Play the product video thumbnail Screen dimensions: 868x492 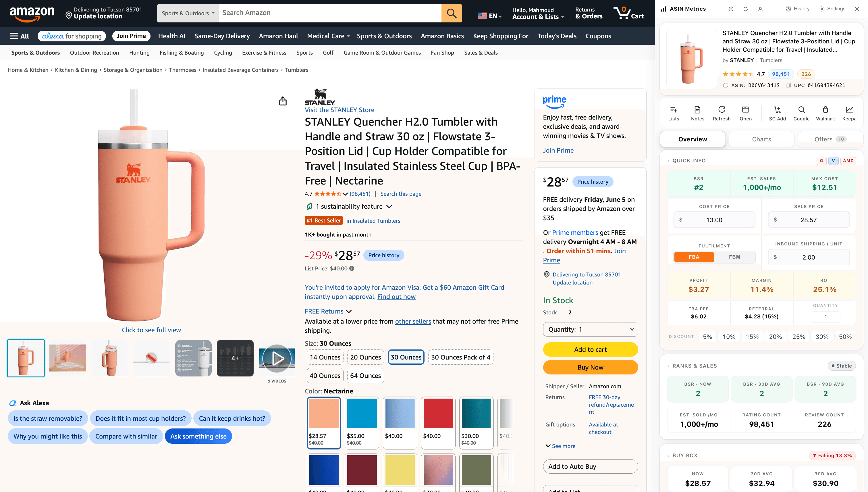[x=277, y=358]
